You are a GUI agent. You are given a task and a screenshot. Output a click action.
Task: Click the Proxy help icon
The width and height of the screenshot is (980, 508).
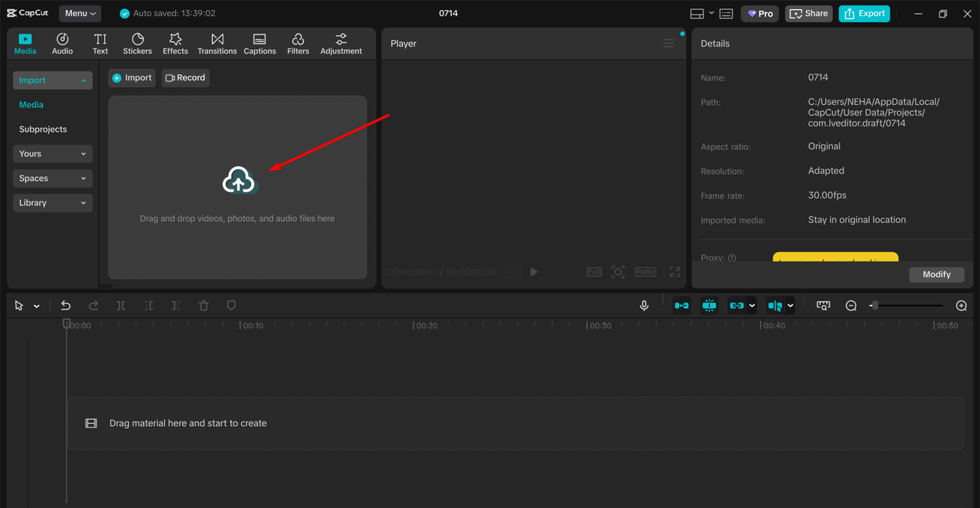732,258
